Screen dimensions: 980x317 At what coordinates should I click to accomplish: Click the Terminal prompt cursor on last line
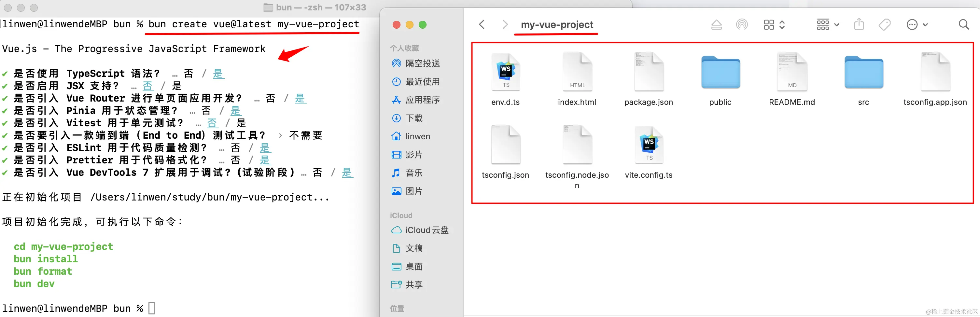click(151, 308)
